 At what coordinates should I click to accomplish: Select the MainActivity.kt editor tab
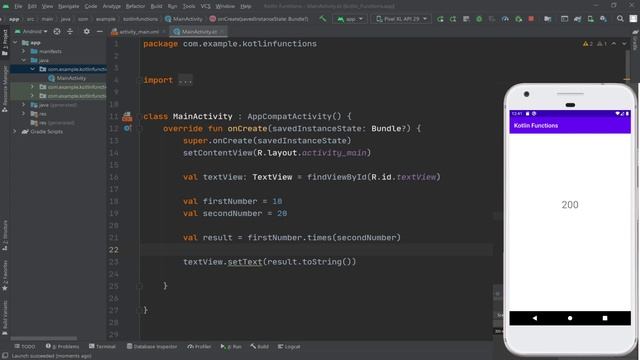tap(197, 31)
